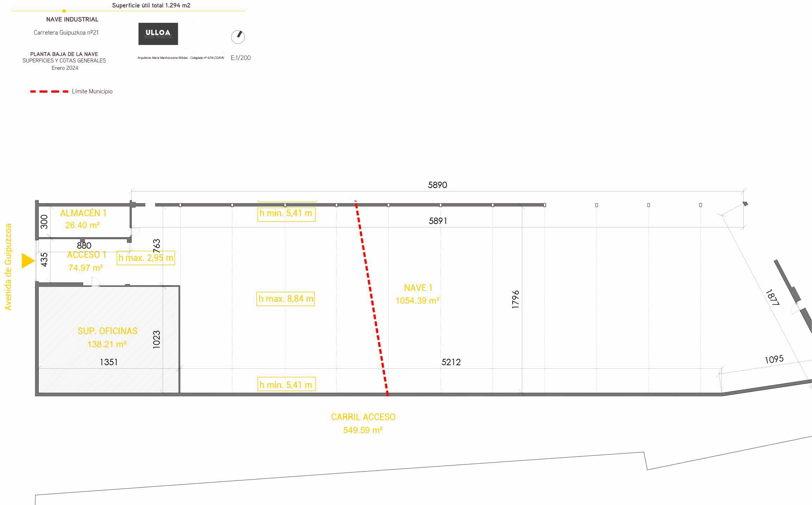Click the yellow entrance arrow triangle
The width and height of the screenshot is (812, 505).
click(x=27, y=261)
